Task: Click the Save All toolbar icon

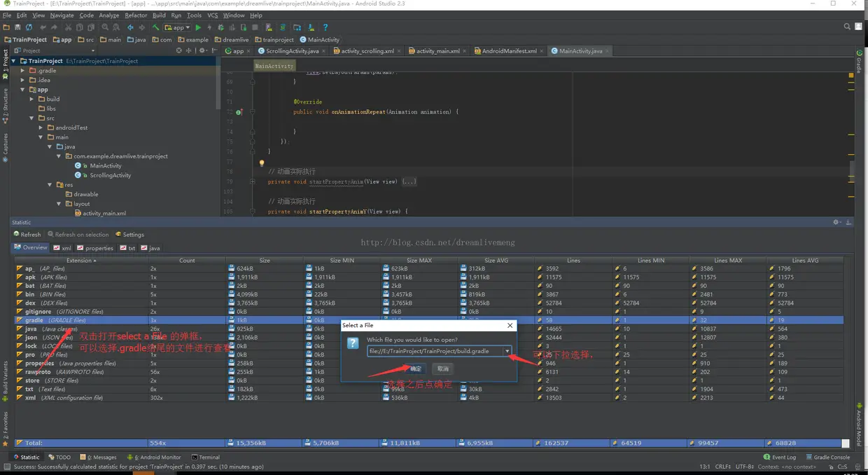Action: coord(17,27)
